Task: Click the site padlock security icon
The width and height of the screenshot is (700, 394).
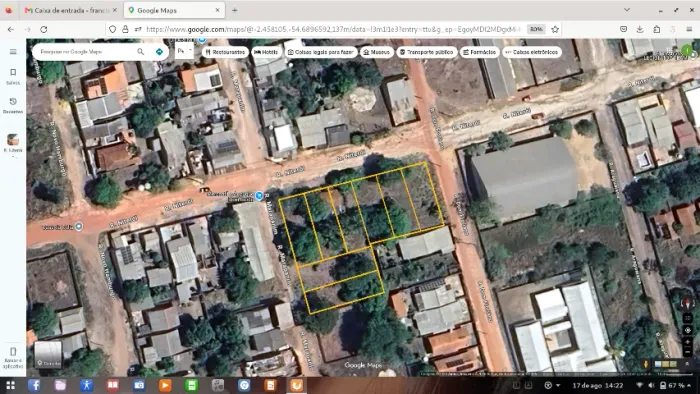Action: pos(125,29)
